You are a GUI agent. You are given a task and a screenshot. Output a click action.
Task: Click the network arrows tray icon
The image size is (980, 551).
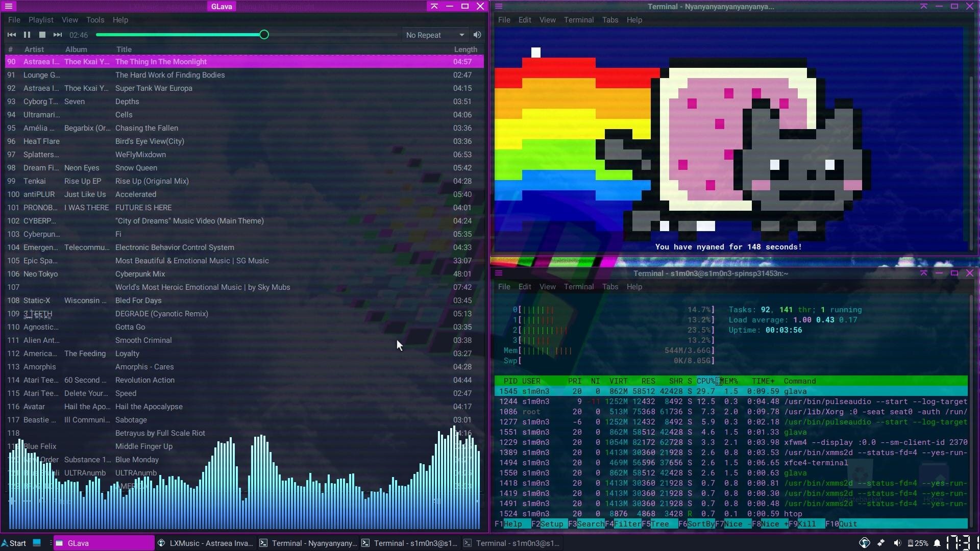pyautogui.click(x=881, y=543)
